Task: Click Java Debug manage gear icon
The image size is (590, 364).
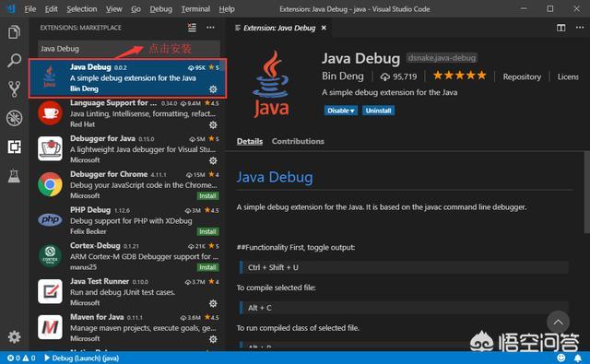Action: [x=213, y=89]
